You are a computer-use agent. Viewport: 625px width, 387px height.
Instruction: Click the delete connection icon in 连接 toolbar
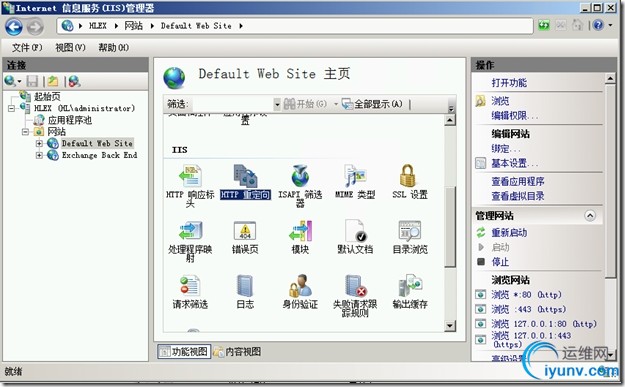(74, 81)
